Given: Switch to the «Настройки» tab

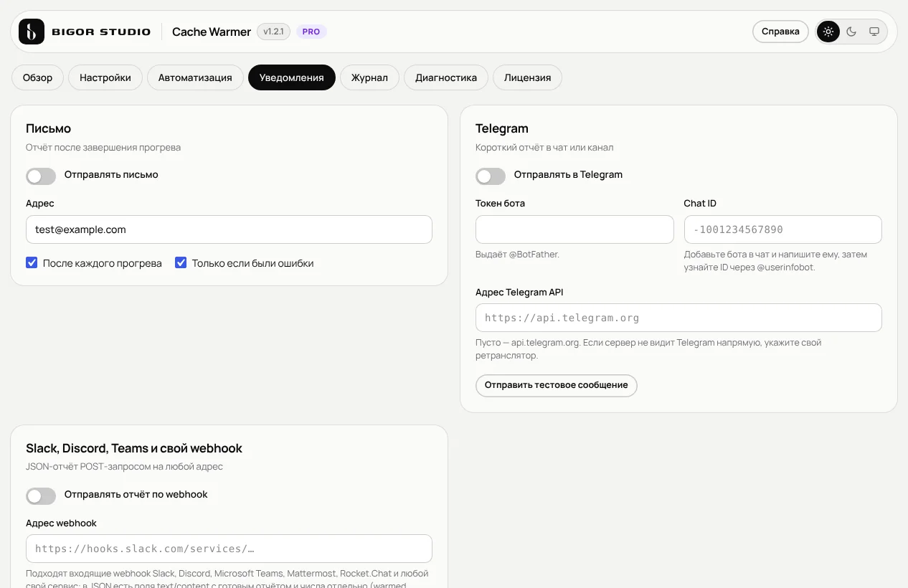Looking at the screenshot, I should click(105, 77).
